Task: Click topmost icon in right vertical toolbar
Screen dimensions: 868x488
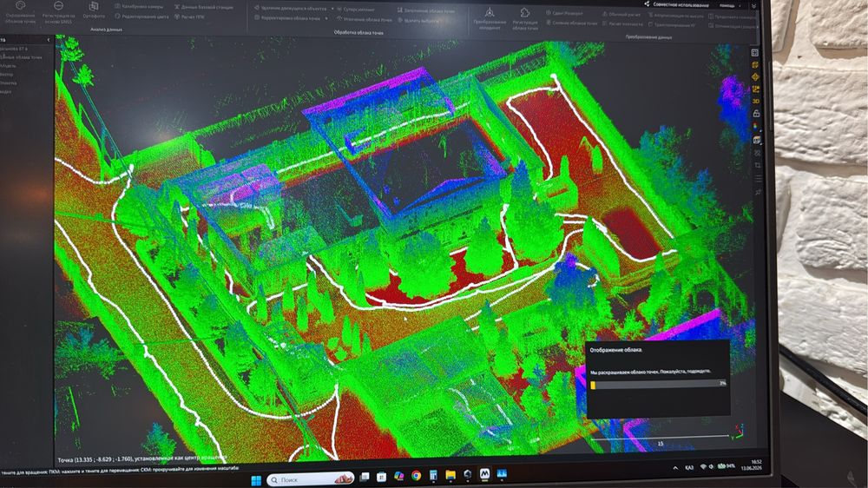Action: click(x=754, y=53)
